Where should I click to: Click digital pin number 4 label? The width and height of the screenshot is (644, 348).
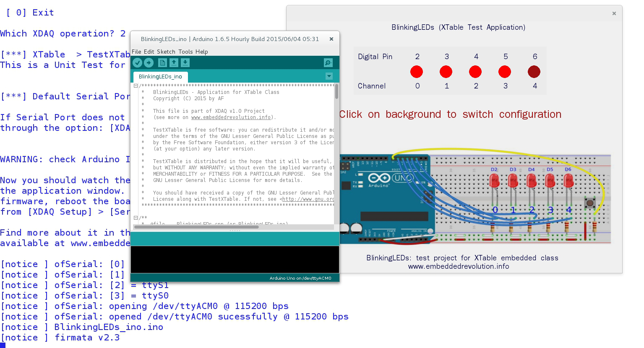tap(476, 57)
